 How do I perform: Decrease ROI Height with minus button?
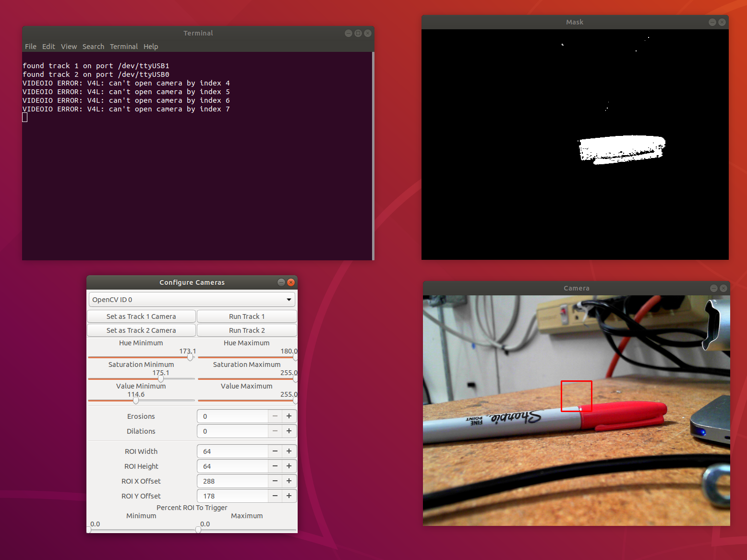pyautogui.click(x=275, y=466)
